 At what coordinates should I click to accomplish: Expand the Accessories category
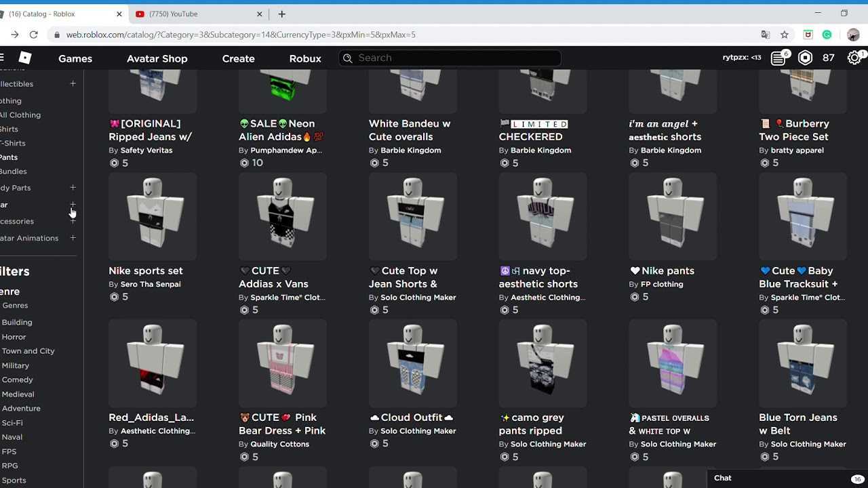[x=73, y=221]
